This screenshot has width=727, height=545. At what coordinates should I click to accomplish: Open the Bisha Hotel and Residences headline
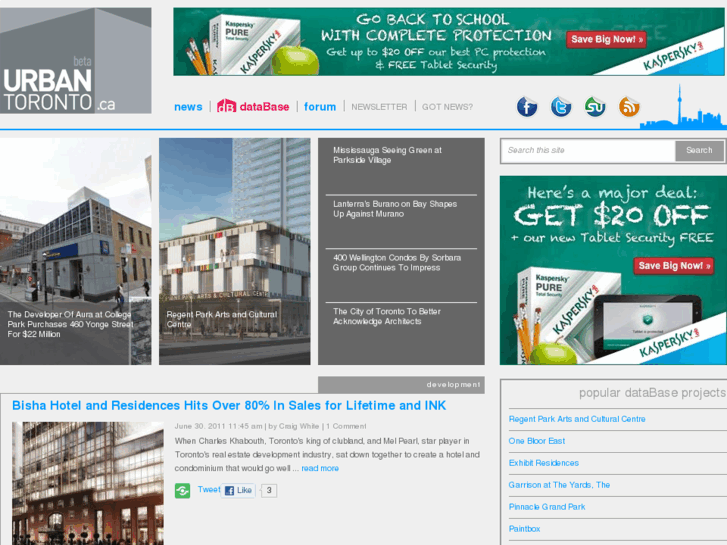[229, 405]
